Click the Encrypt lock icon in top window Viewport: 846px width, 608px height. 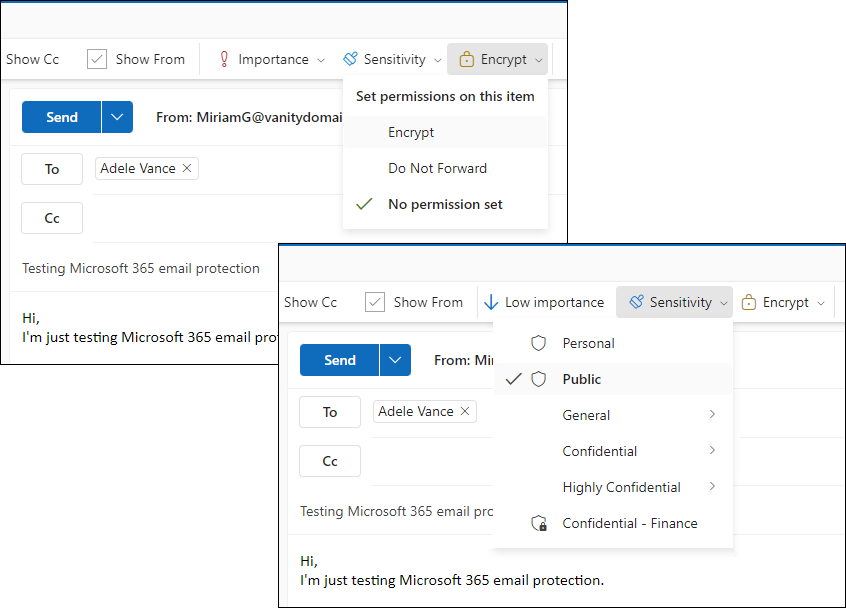(466, 59)
